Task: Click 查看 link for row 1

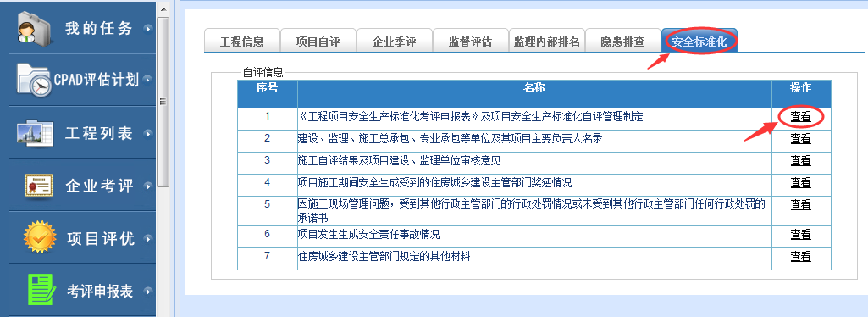Action: 800,117
